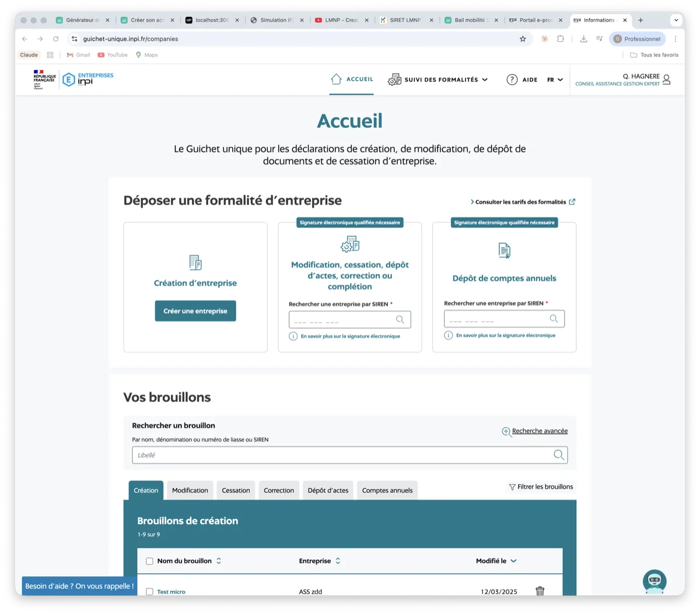This screenshot has height=614, width=700.
Task: Open Consulter les tarifs des formalités link
Action: click(x=521, y=201)
